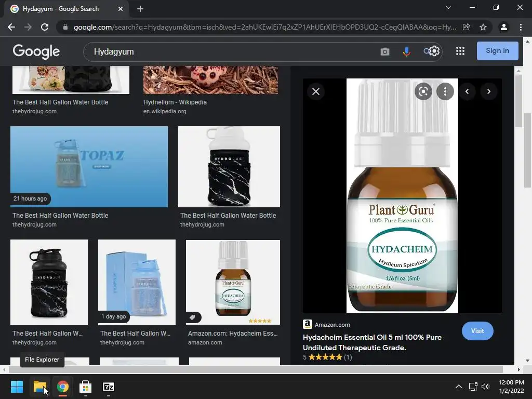Click Amazon.com source label in preview
This screenshot has height=399, width=532.
point(332,325)
